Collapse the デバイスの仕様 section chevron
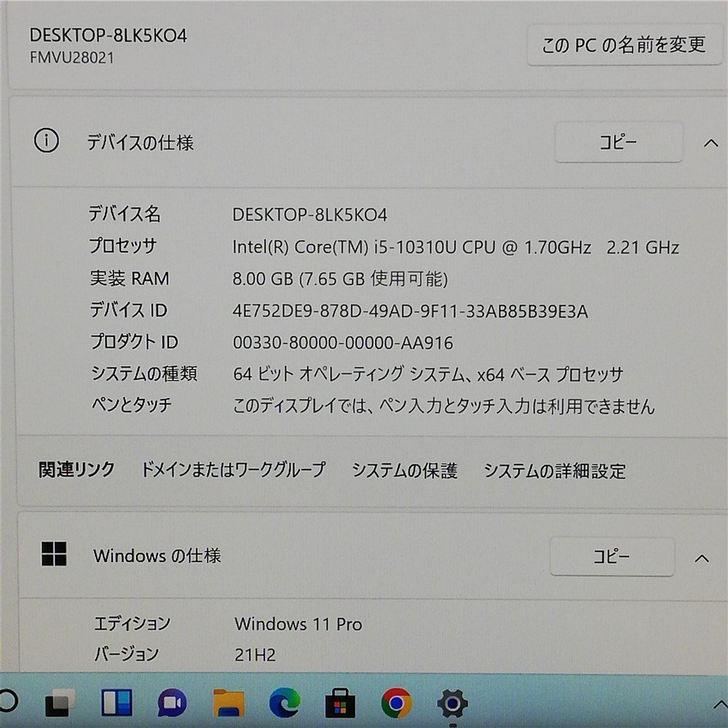The height and width of the screenshot is (728, 728). [711, 143]
